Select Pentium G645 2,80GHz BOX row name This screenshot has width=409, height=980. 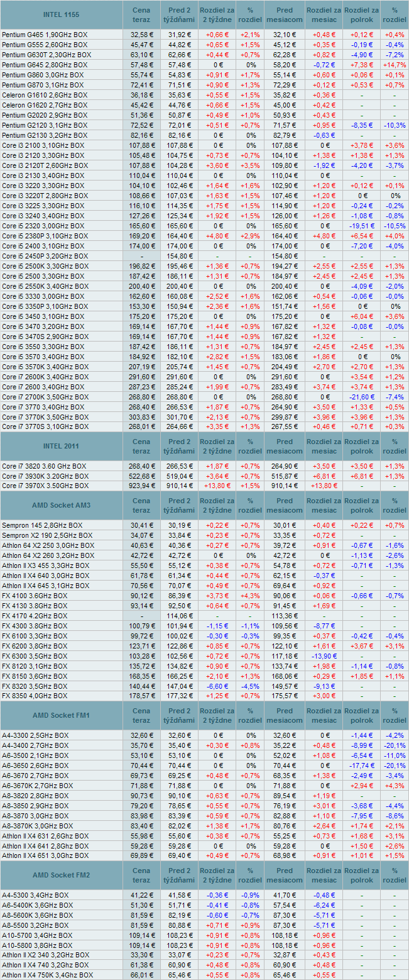[x=45, y=65]
